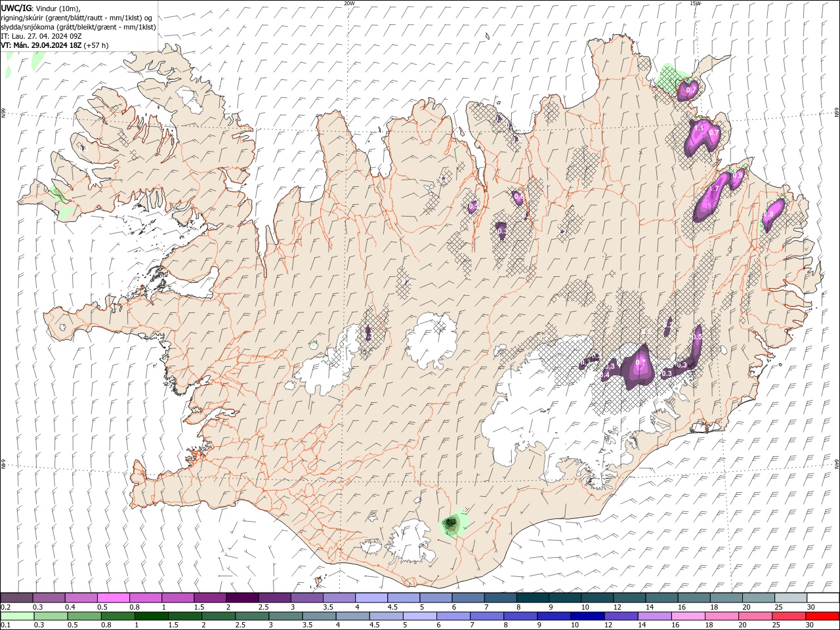Click the red 30 swatch in lower rain legend
The image size is (840, 630).
tap(822, 616)
